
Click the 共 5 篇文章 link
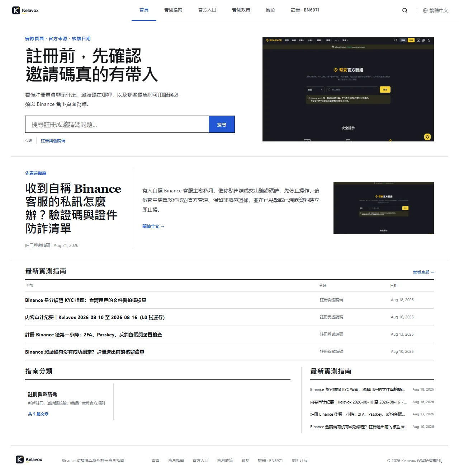click(x=38, y=414)
